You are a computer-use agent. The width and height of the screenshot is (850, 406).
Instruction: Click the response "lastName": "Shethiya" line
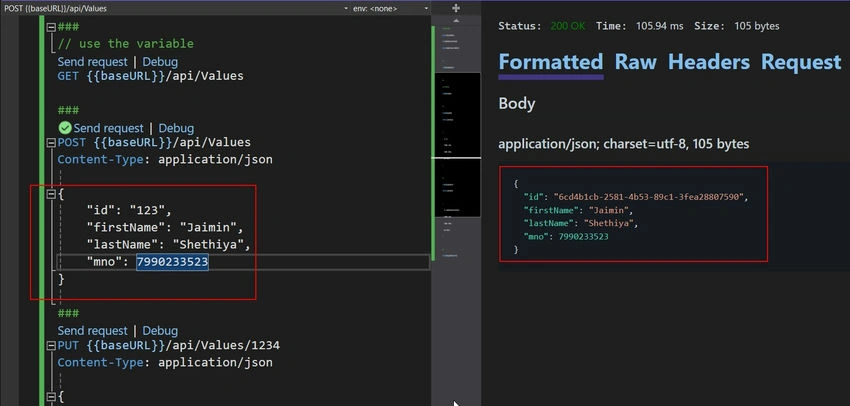click(582, 223)
